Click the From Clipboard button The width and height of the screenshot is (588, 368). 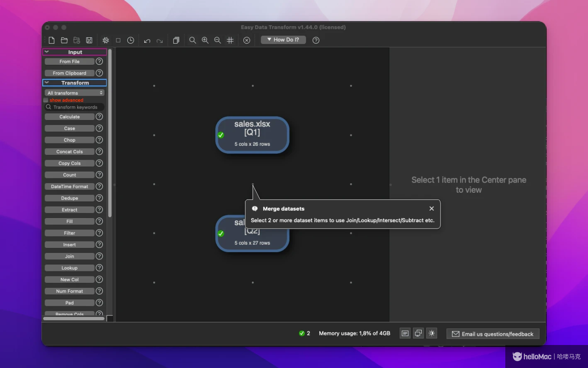point(69,73)
